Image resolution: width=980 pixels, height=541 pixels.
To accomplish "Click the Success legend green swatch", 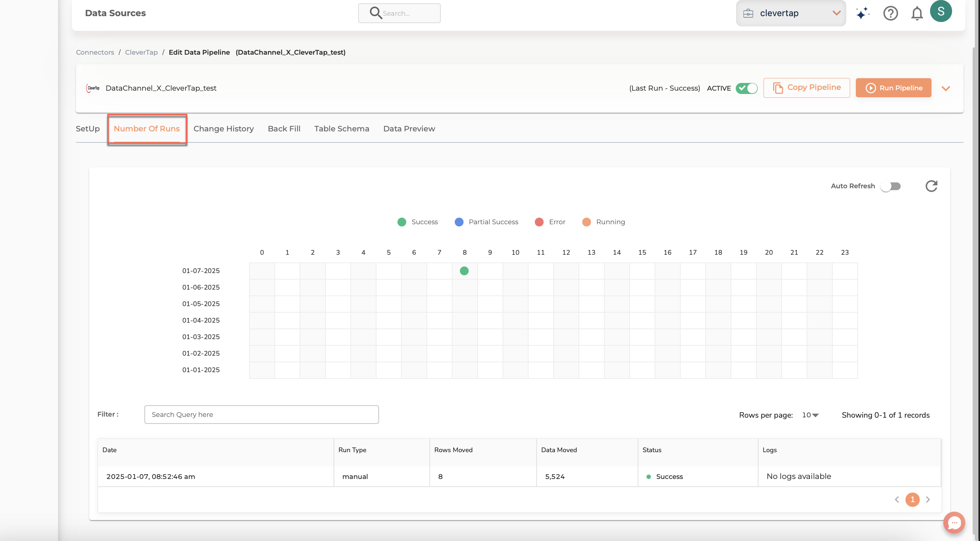I will (x=401, y=222).
